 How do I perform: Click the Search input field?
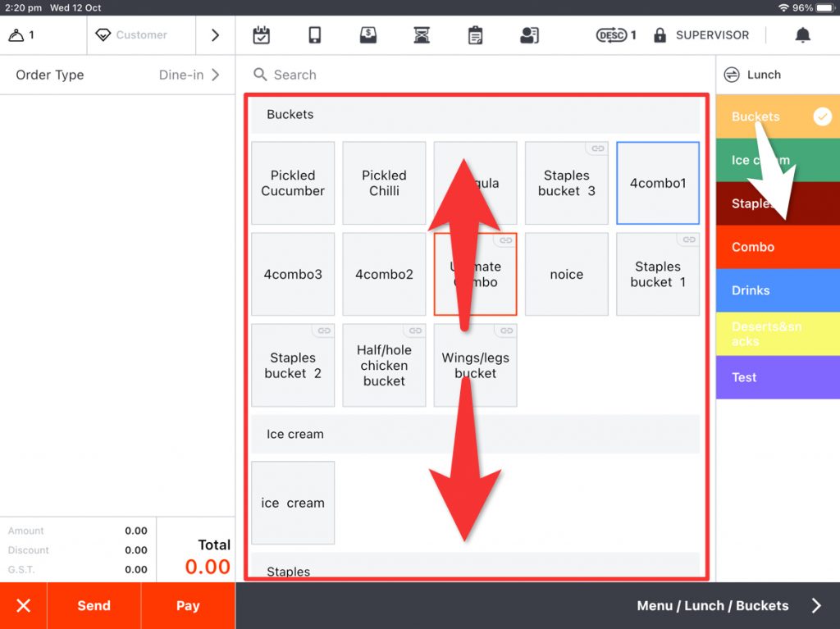(x=476, y=75)
